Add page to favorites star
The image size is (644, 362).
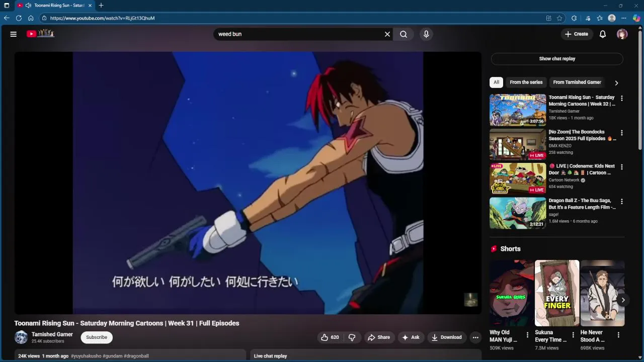pos(559,18)
